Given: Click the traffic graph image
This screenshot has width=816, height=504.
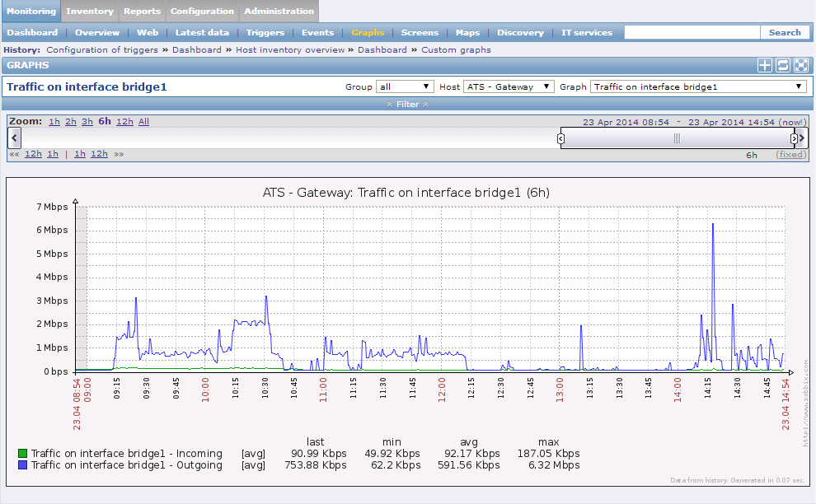Looking at the screenshot, I should point(408,332).
